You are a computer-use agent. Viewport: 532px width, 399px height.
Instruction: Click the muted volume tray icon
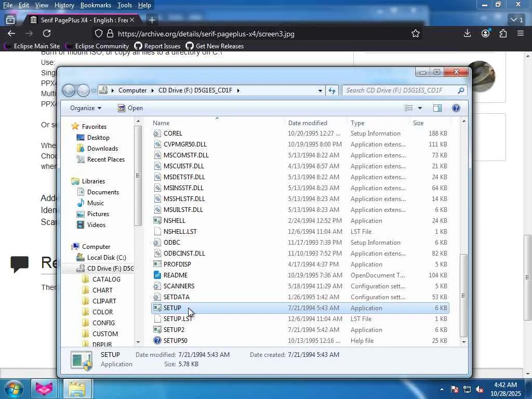click(x=480, y=389)
